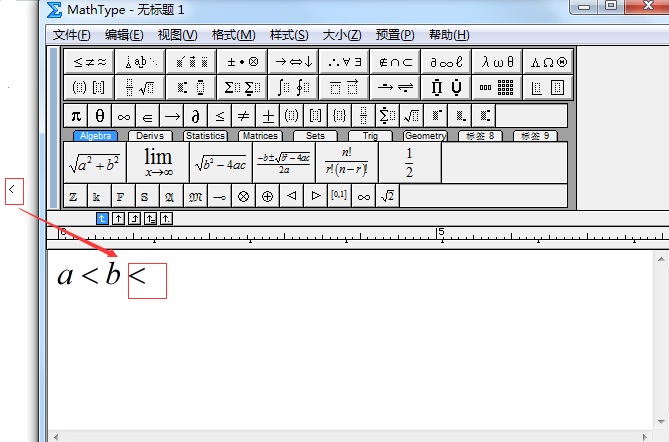Open the relational symbols palette
The height and width of the screenshot is (442, 669).
pos(89,61)
